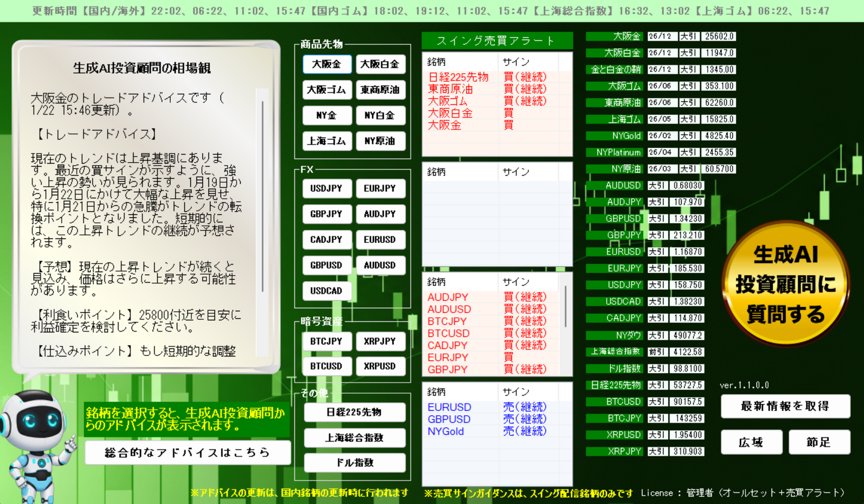Select XRPJPY crypto asset button
Image resolution: width=864 pixels, height=504 pixels.
point(380,341)
